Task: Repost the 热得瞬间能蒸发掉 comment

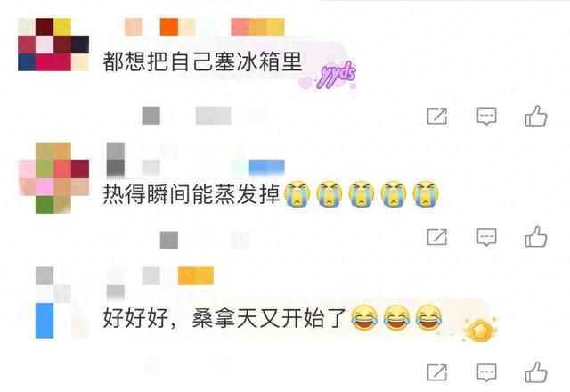Action: click(x=436, y=237)
